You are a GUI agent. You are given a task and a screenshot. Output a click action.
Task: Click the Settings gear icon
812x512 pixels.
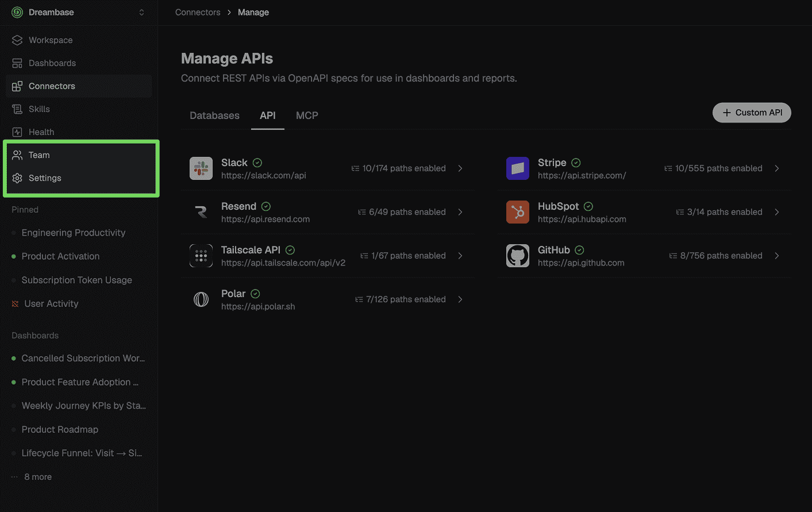(17, 178)
